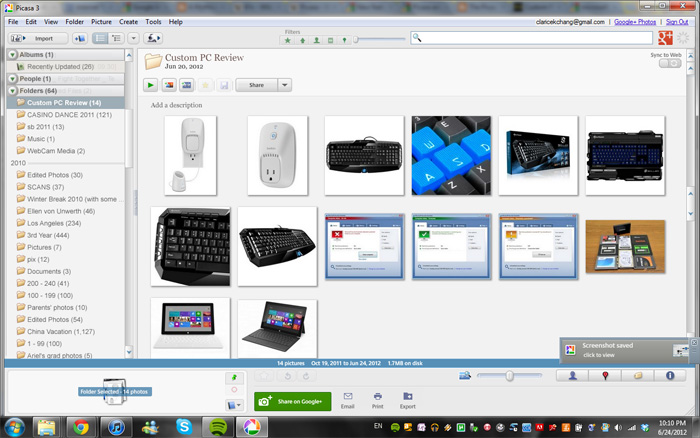
Task: Open Skype from the taskbar
Action: pos(184,427)
